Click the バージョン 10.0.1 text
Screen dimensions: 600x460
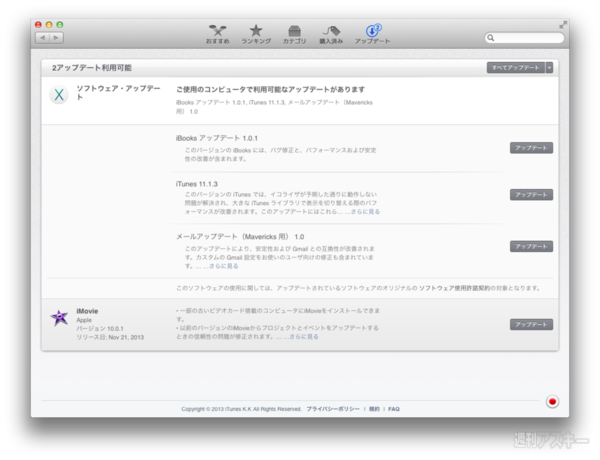tap(100, 329)
